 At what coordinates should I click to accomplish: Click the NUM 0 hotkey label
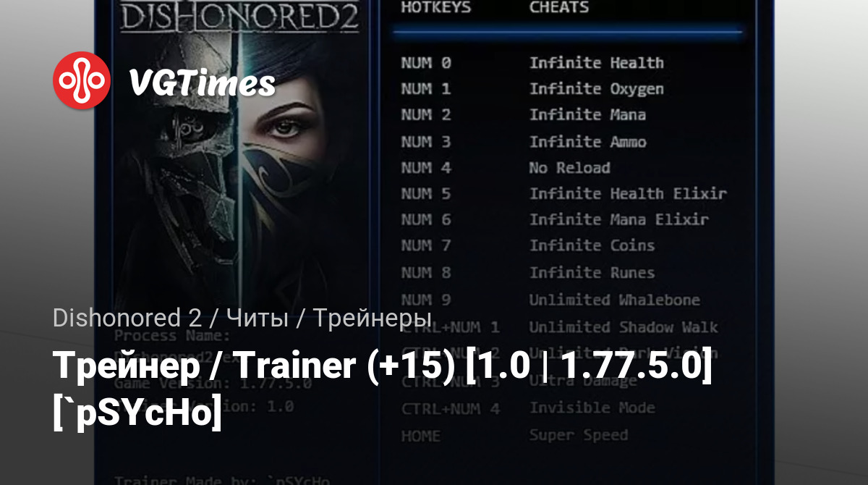pos(426,63)
